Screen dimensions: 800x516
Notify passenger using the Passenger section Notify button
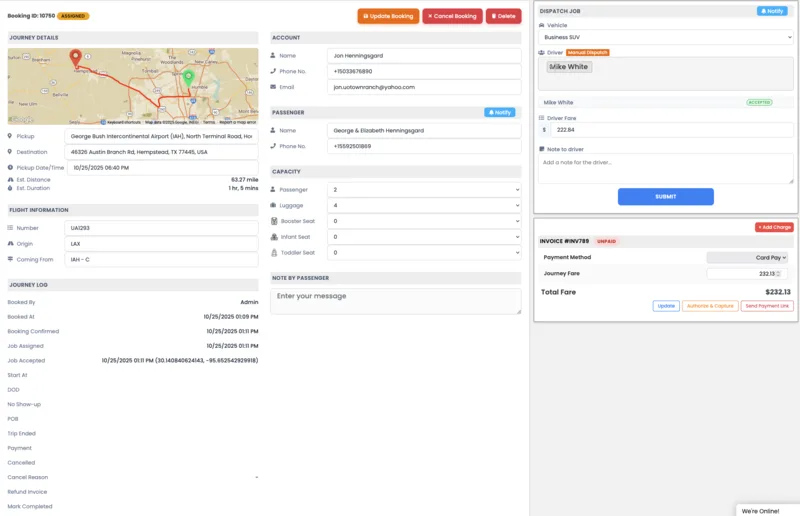499,112
